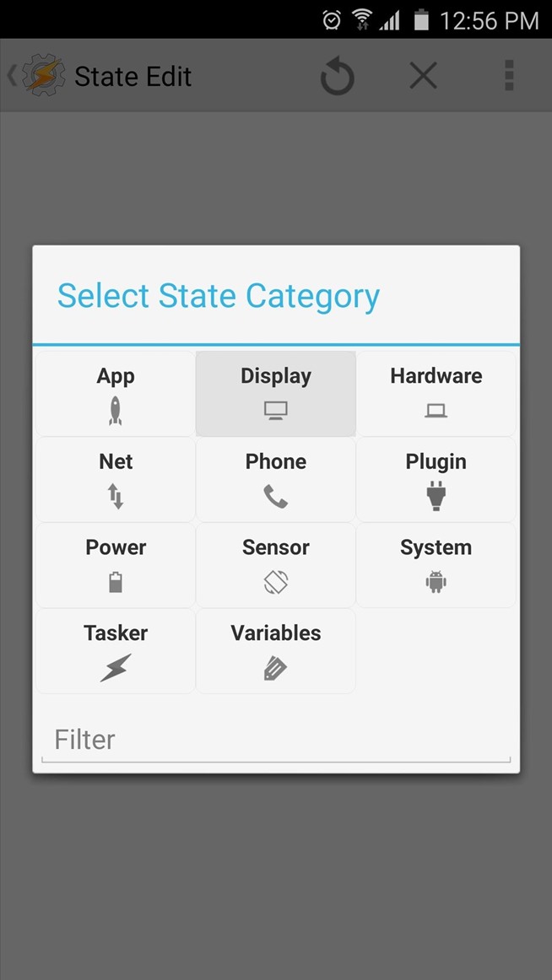Click the Filter text field
Screen dimensions: 552x980
point(276,740)
